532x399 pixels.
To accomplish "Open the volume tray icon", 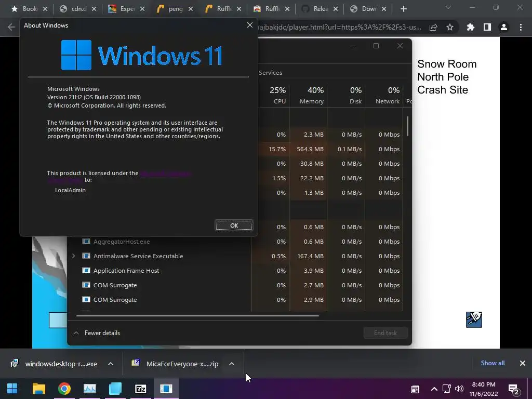I will (459, 389).
